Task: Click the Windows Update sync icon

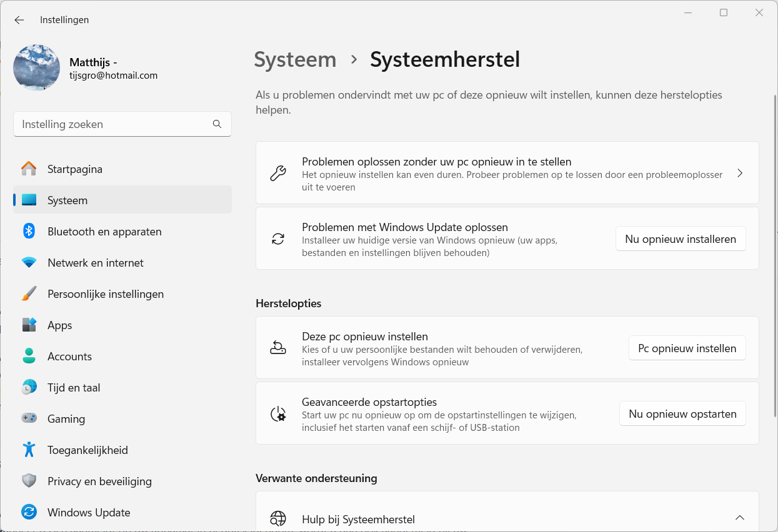Action: [29, 513]
